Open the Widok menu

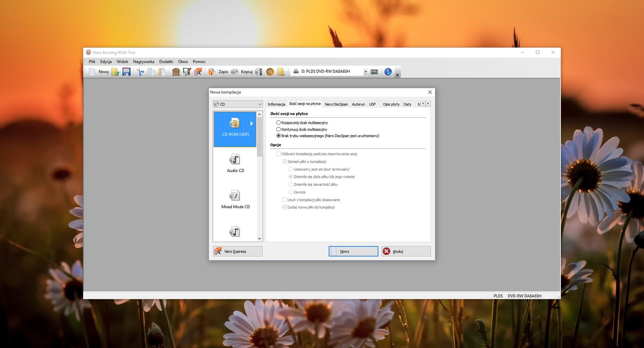pos(122,62)
